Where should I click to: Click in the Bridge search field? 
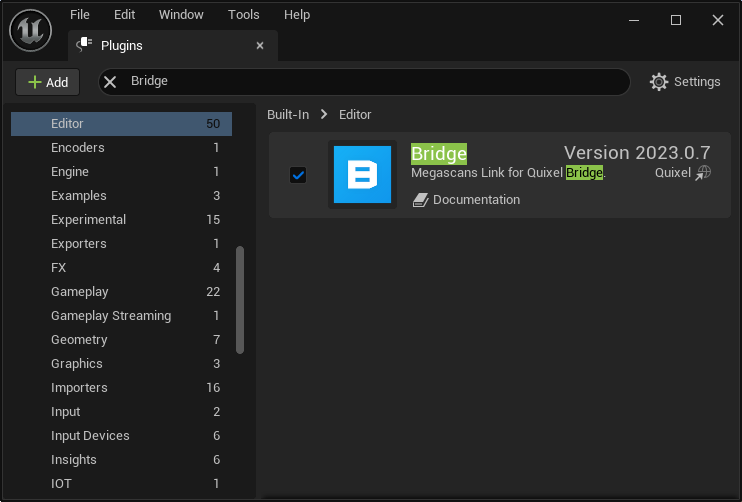[x=370, y=82]
